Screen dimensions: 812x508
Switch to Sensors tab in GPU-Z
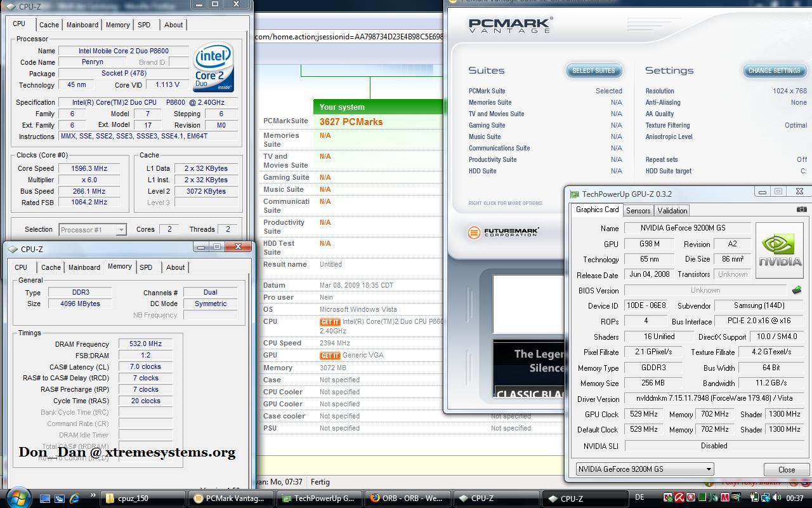click(x=638, y=210)
